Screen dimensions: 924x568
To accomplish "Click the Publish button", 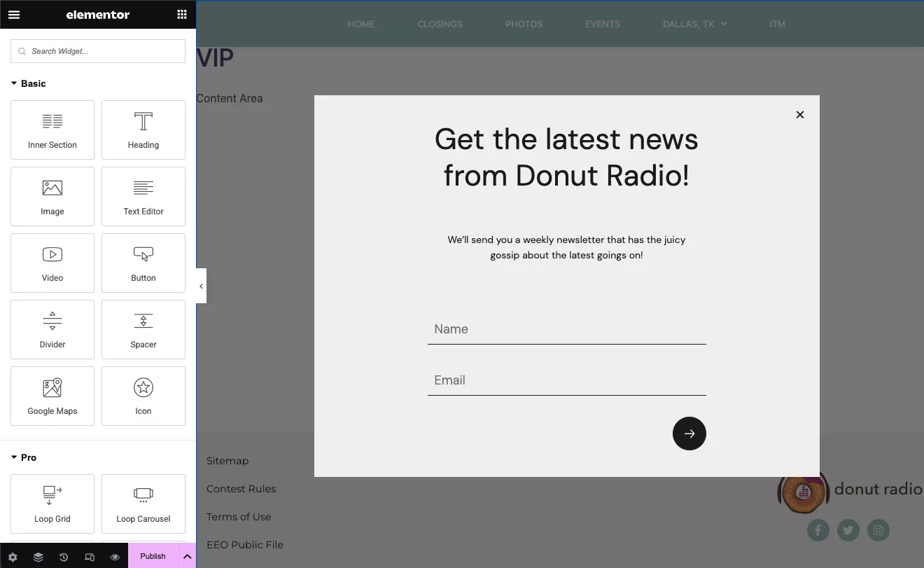I will (153, 556).
